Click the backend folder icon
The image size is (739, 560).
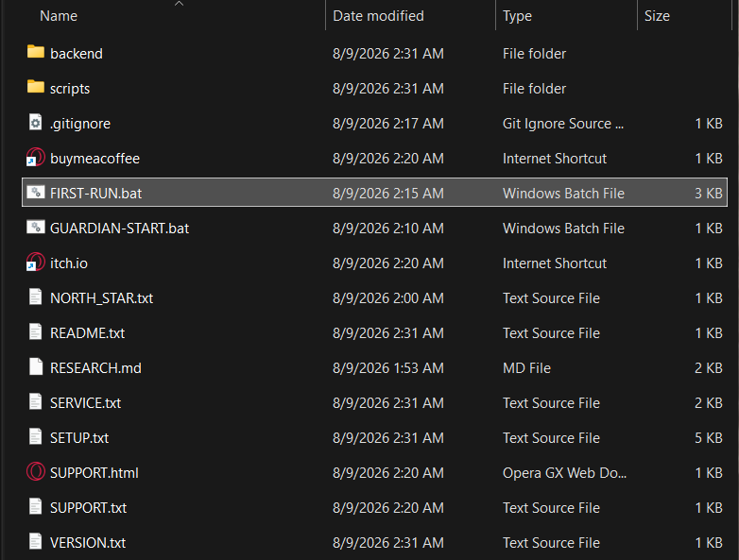(36, 52)
